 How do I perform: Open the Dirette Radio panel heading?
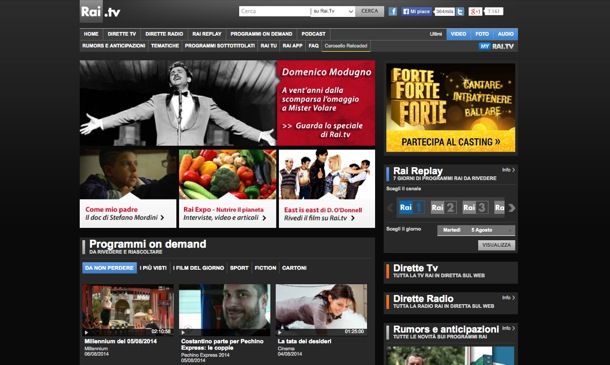(x=423, y=299)
